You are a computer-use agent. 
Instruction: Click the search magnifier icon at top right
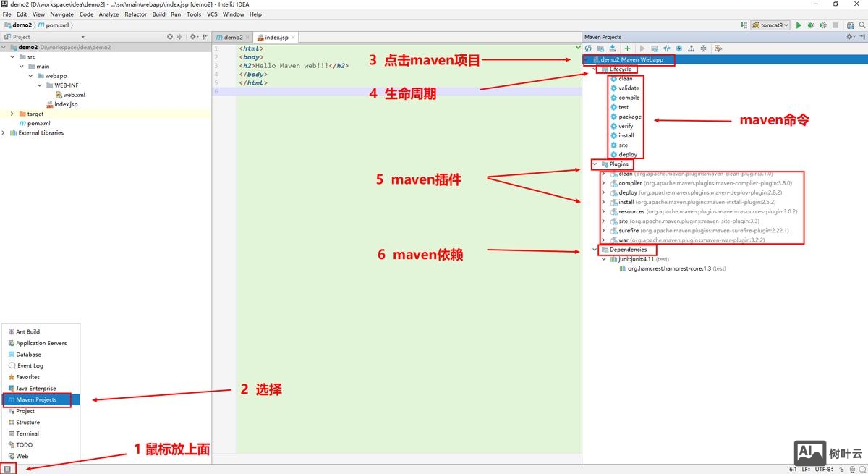[x=861, y=25]
